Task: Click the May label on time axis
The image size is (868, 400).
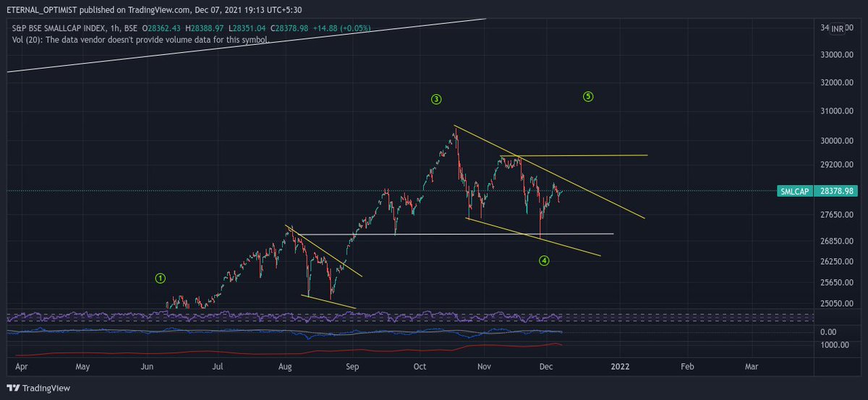Action: [x=83, y=367]
